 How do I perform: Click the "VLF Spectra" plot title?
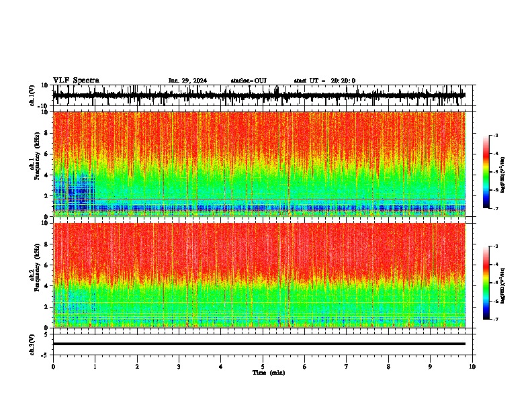click(76, 81)
